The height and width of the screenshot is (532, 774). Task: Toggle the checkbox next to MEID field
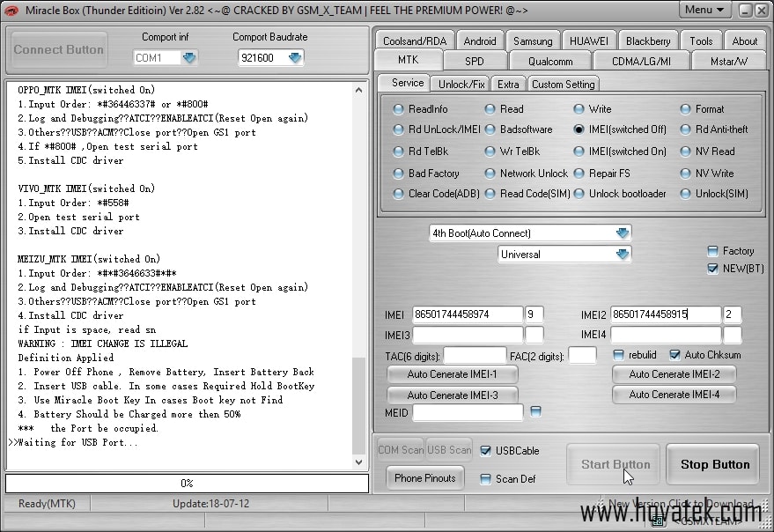(535, 411)
